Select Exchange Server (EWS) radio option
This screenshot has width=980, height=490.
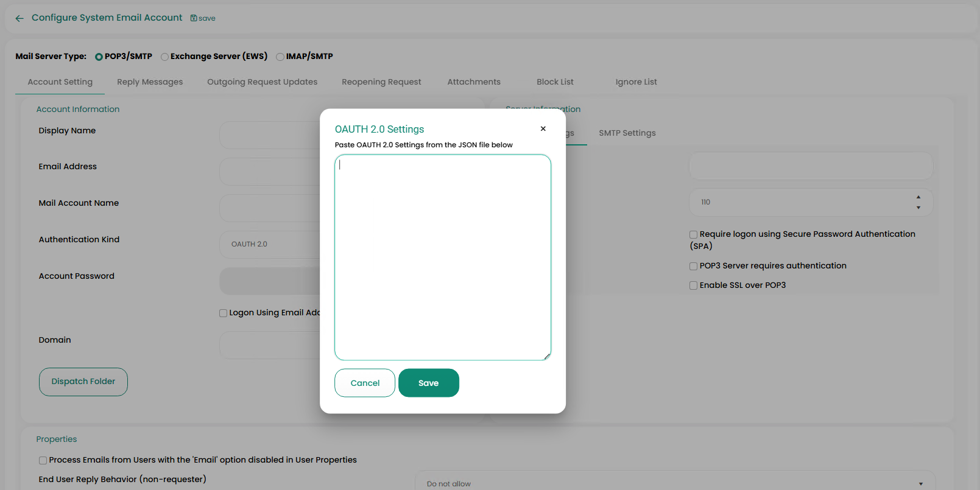pyautogui.click(x=164, y=57)
